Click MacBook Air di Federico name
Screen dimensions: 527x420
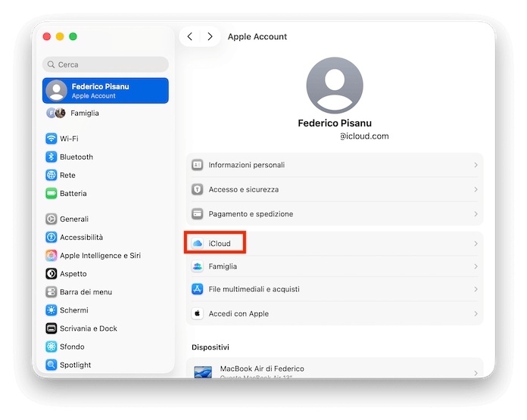[262, 369]
